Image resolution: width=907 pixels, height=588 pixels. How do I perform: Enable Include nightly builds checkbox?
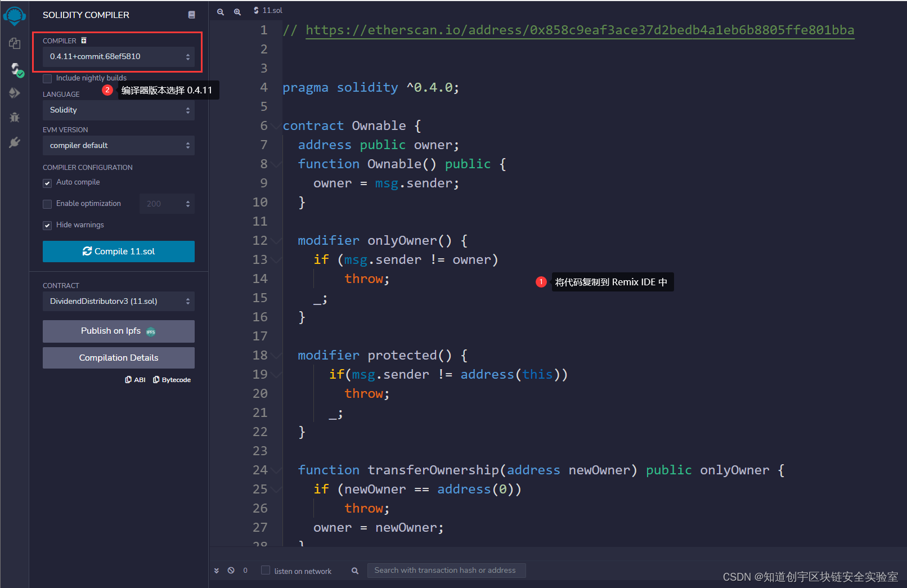(x=47, y=78)
